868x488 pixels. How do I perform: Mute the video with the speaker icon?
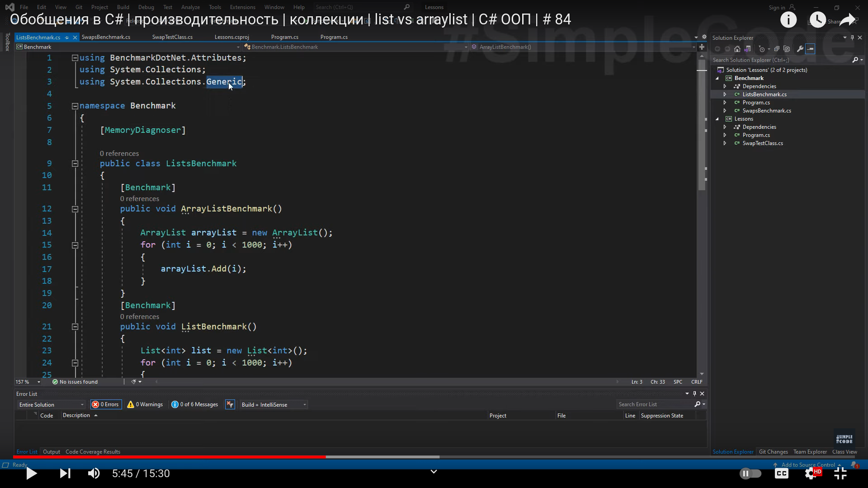[x=94, y=473]
